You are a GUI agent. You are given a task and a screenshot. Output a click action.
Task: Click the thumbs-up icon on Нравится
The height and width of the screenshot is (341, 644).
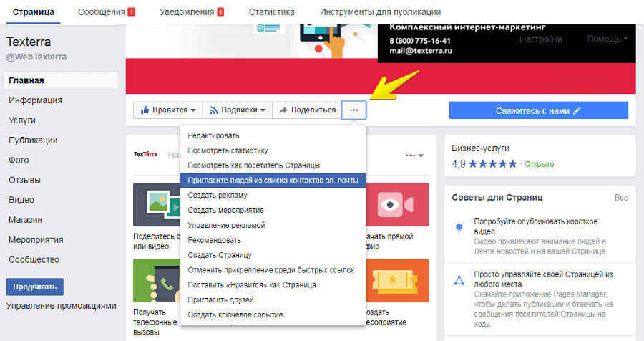(x=145, y=110)
